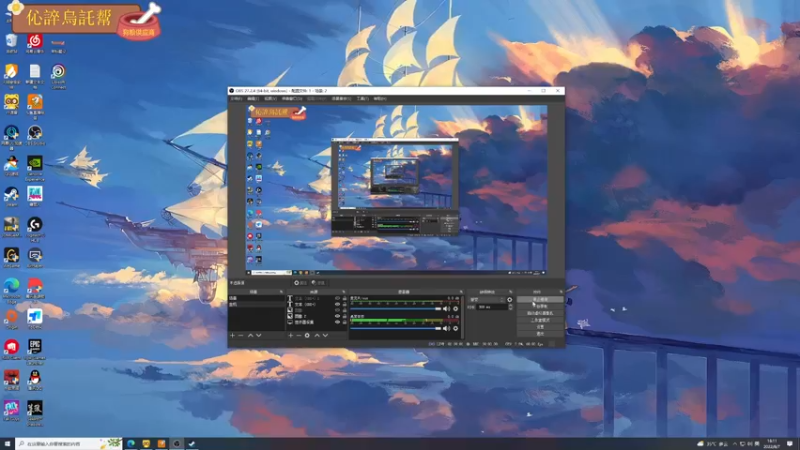Move source up in Sources dock
The width and height of the screenshot is (800, 450).
point(317,335)
